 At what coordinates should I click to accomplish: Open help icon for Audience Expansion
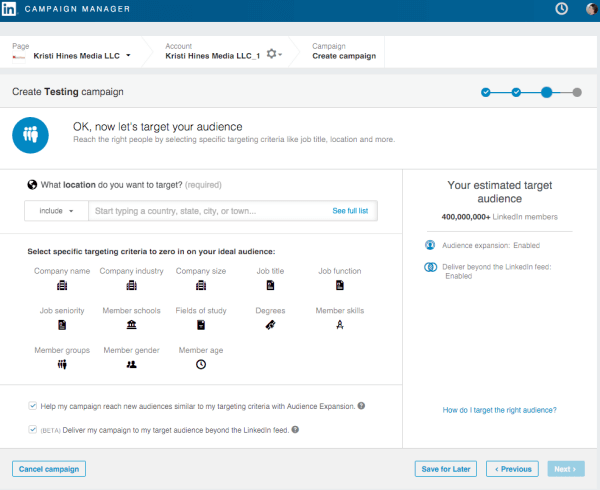click(x=361, y=406)
